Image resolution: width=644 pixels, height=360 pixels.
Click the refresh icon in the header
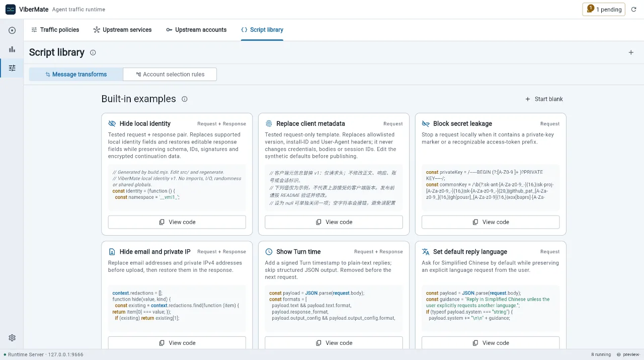[634, 10]
